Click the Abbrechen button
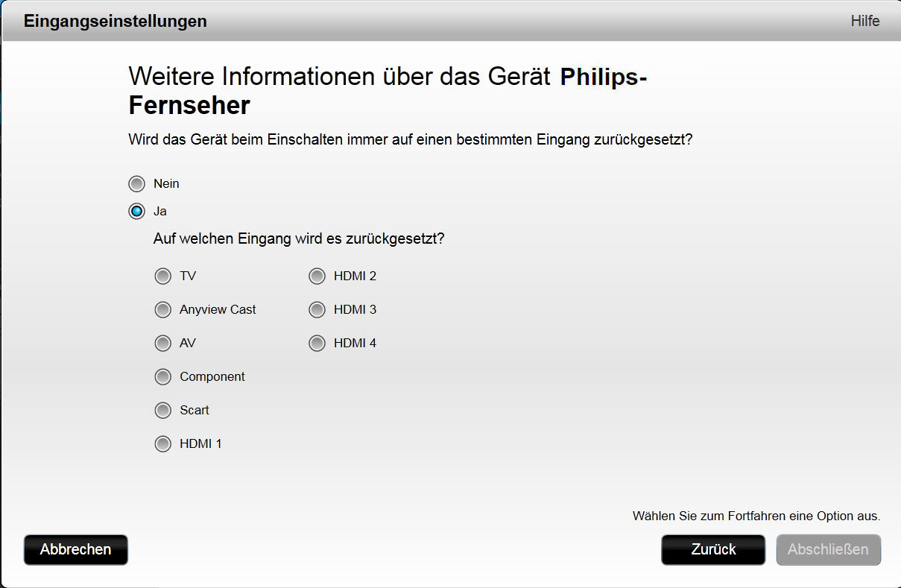Image resolution: width=901 pixels, height=588 pixels. 76,549
